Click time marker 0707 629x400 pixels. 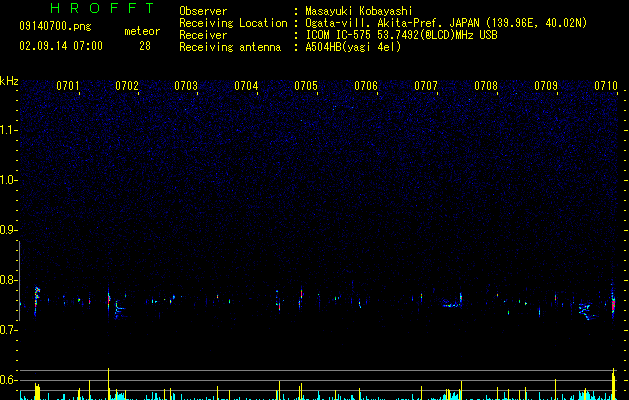tap(426, 86)
